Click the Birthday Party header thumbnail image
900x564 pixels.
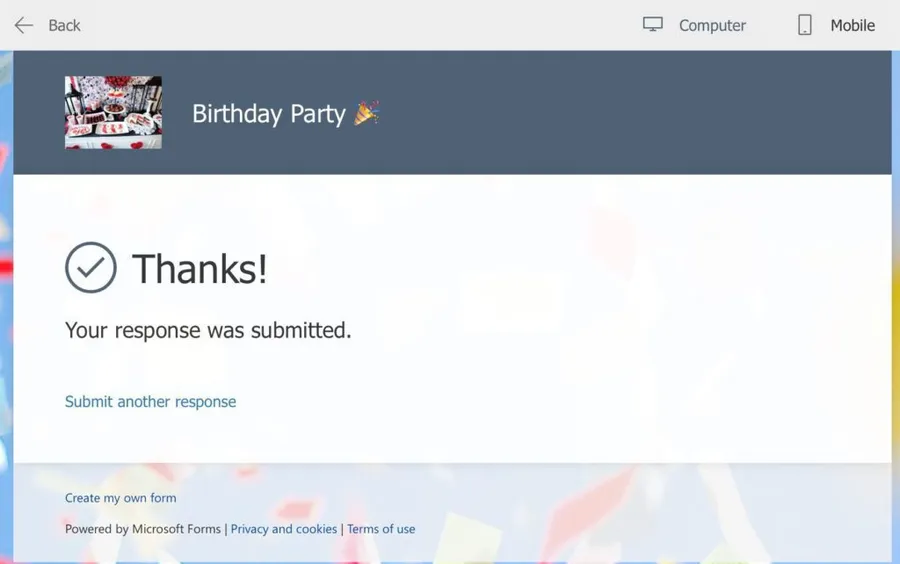coord(113,113)
